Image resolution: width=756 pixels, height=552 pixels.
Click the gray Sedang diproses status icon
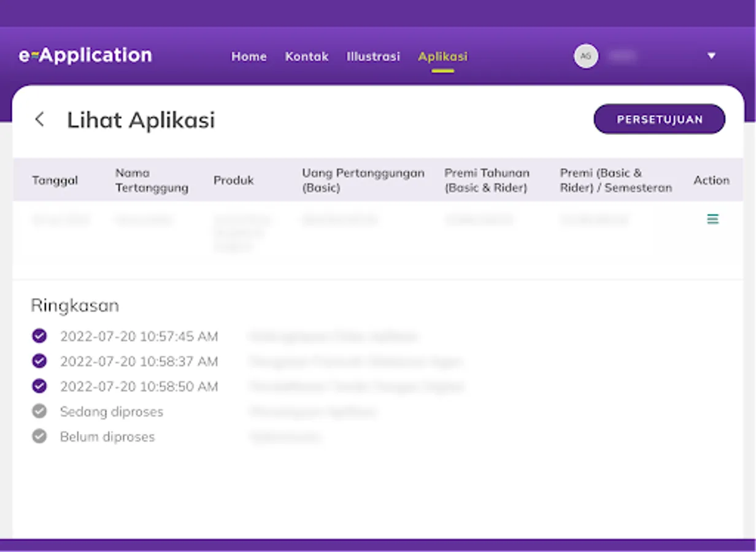pos(39,412)
